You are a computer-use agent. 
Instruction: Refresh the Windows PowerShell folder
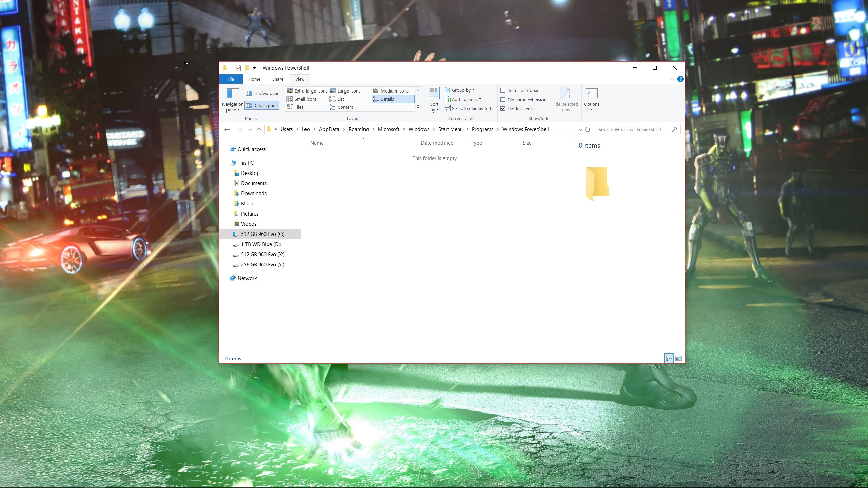click(588, 130)
